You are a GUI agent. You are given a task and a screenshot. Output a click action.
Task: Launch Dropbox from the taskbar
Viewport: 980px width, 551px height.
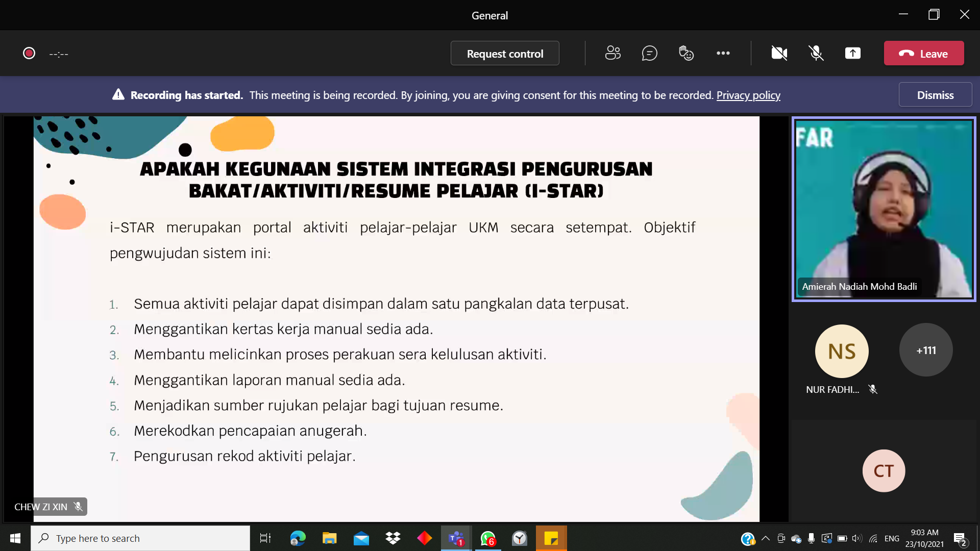pos(393,538)
